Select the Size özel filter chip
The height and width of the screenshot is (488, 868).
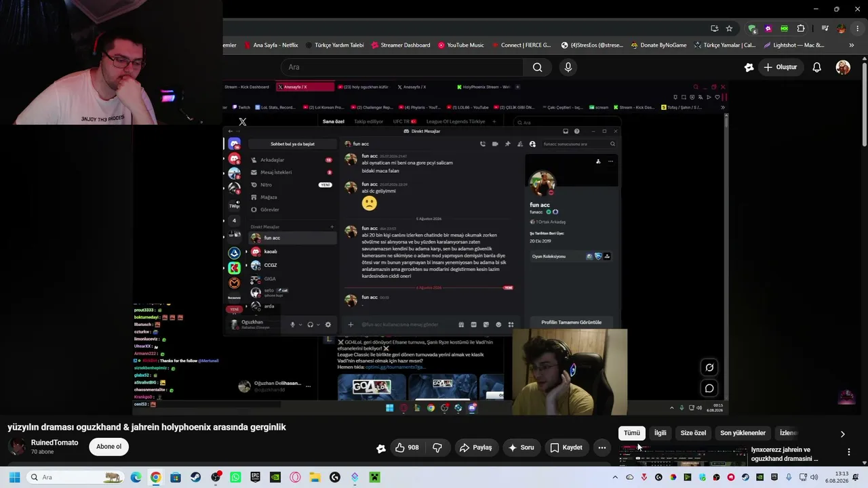point(693,433)
